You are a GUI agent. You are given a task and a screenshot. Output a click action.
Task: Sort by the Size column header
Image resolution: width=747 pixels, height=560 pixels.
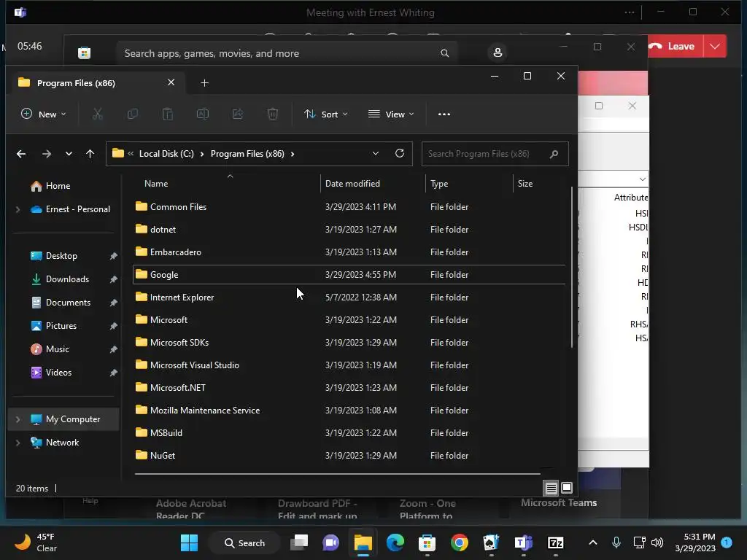[525, 184]
